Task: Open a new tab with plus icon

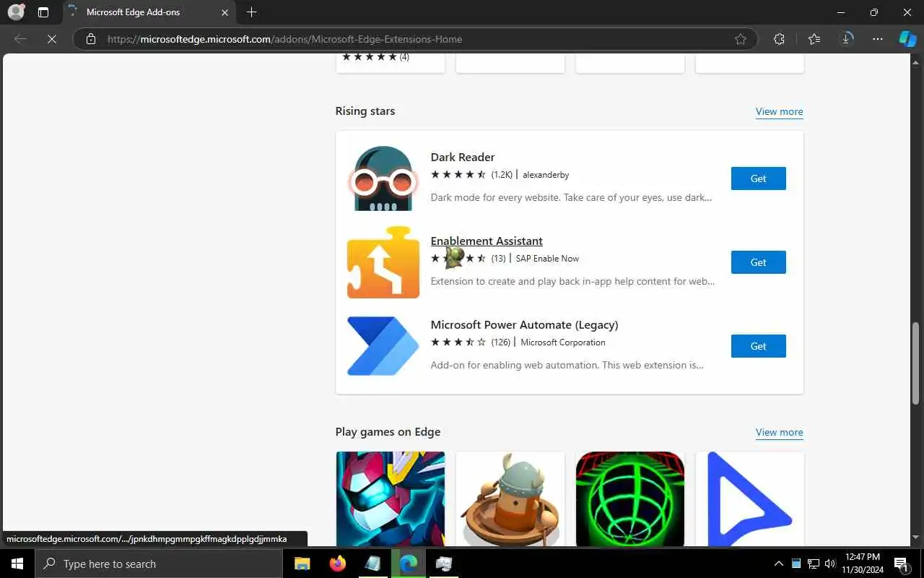Action: [251, 12]
